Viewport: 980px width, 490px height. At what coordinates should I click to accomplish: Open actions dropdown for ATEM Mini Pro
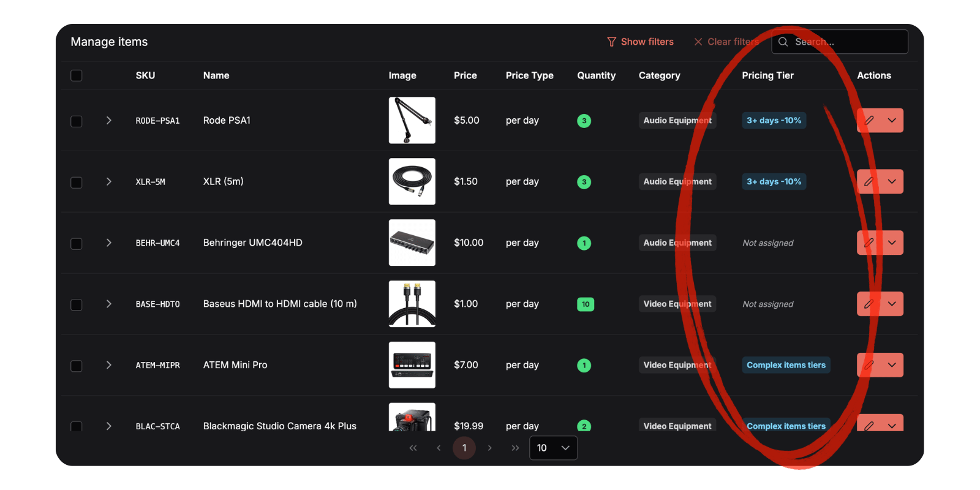pyautogui.click(x=892, y=365)
